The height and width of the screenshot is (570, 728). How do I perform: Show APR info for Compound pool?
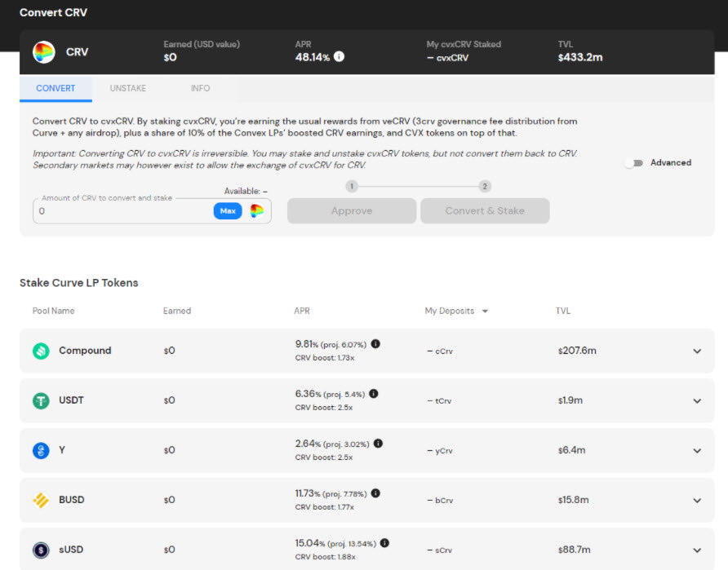tap(375, 343)
